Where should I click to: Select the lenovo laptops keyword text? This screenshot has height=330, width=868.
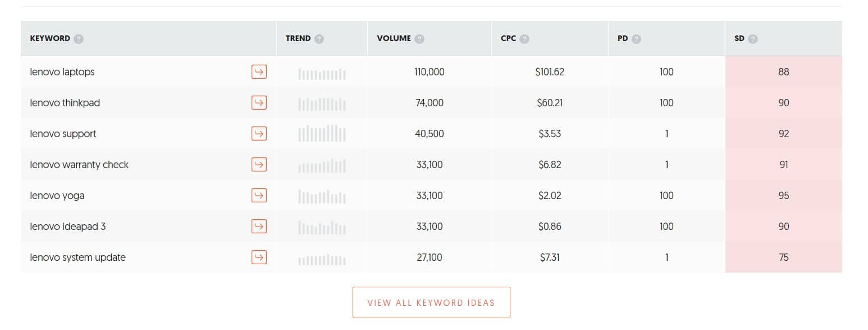pos(62,72)
